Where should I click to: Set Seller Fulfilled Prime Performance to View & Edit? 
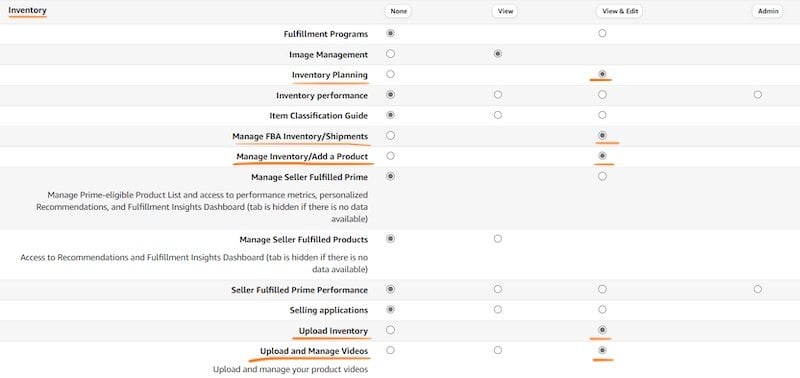click(x=602, y=289)
